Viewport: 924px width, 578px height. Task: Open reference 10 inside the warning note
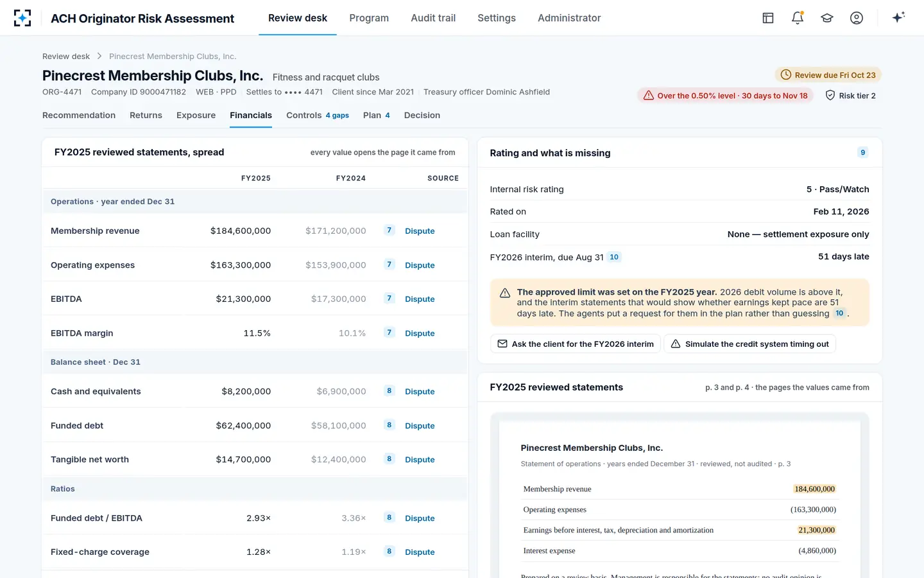point(839,313)
